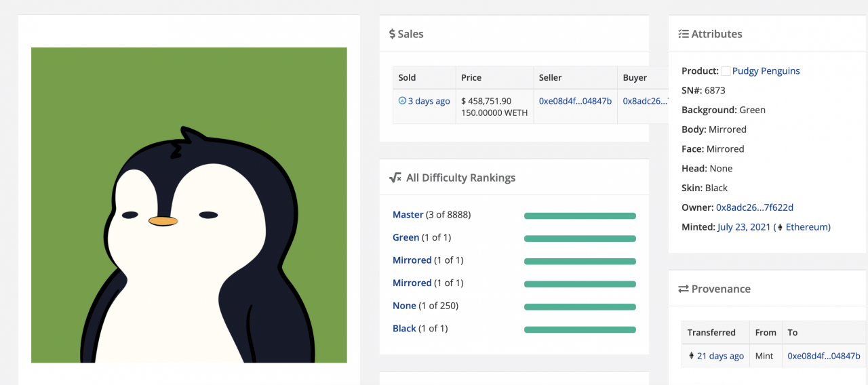868x385 pixels.
Task: Click the Provenance transfer arrows icon
Action: (684, 289)
